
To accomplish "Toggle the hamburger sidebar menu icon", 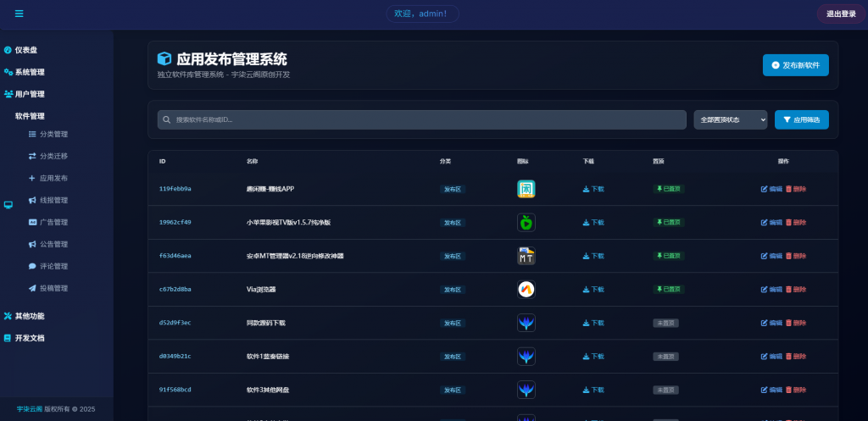I will click(19, 14).
